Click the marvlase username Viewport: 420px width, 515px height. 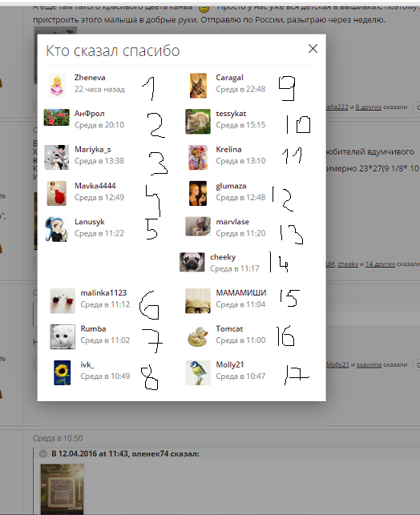point(232,222)
